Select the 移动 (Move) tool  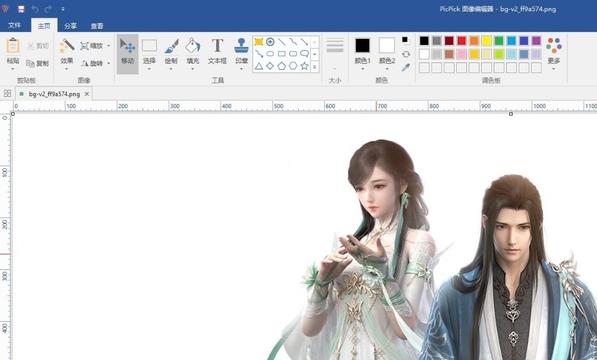tap(128, 53)
